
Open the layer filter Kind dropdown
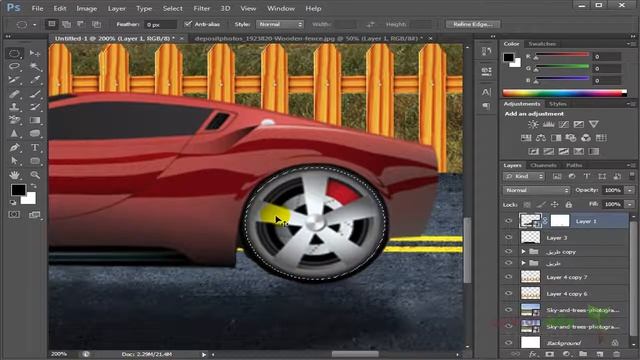524,176
